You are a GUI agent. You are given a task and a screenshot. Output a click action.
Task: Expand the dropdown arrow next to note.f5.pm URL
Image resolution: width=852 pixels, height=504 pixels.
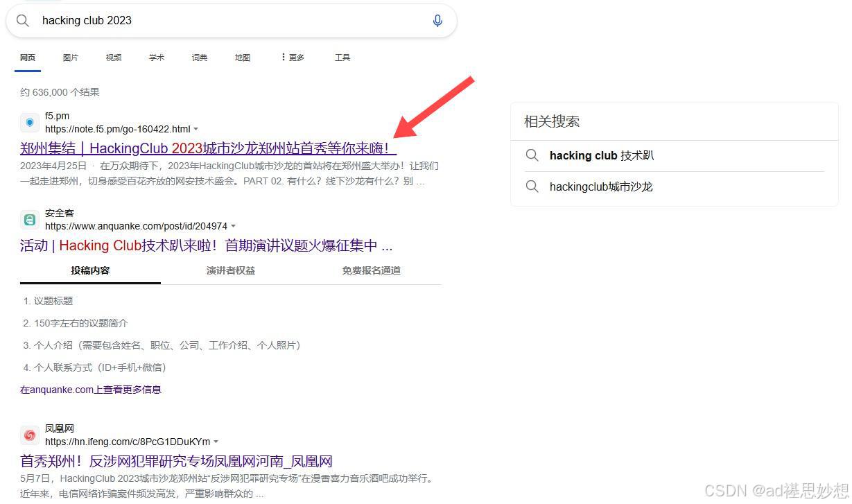[x=196, y=129]
